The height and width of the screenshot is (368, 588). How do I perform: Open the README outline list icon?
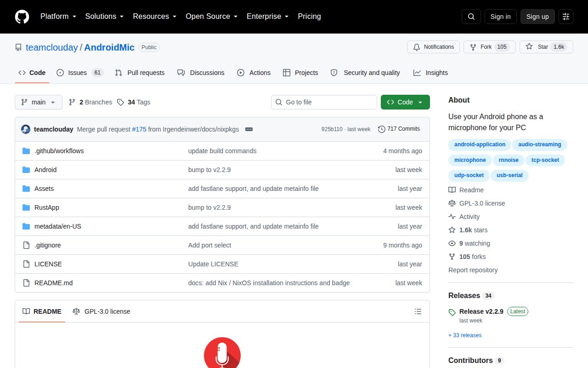pyautogui.click(x=418, y=311)
